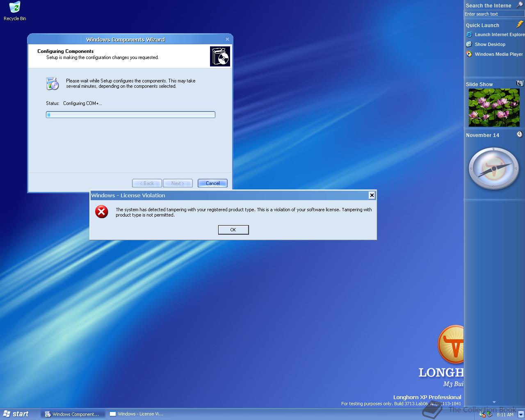Click the Windows Media Player sidebar icon
This screenshot has width=525, height=420.
469,54
